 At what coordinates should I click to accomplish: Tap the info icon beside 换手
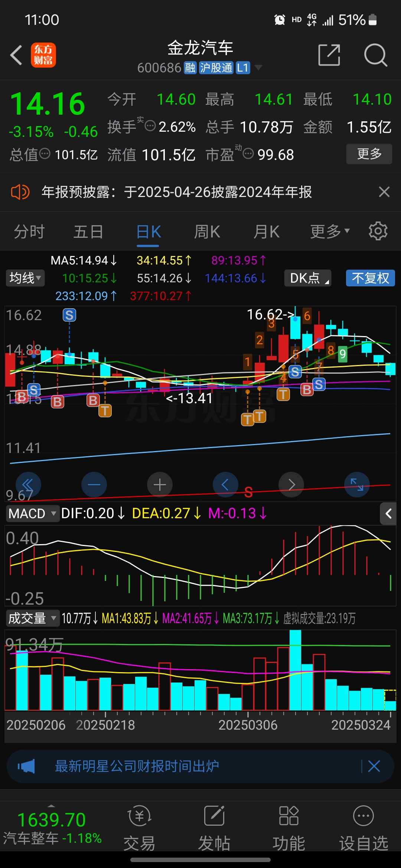tap(150, 126)
